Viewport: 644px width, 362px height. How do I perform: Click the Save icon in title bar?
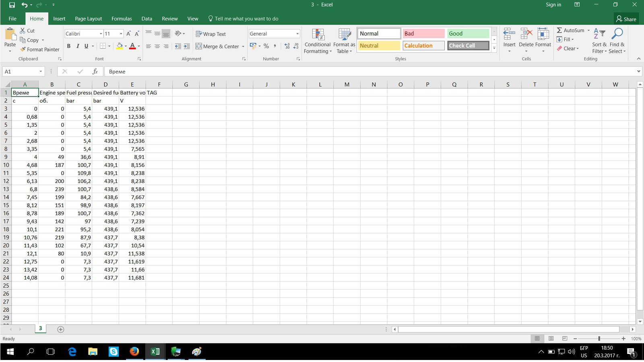point(12,5)
